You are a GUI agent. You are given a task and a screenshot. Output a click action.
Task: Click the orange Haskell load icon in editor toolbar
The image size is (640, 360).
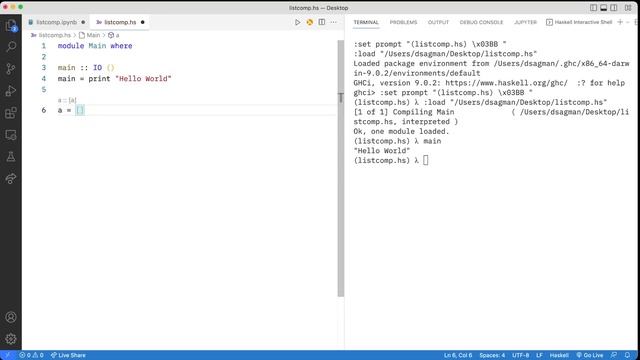pyautogui.click(x=310, y=22)
